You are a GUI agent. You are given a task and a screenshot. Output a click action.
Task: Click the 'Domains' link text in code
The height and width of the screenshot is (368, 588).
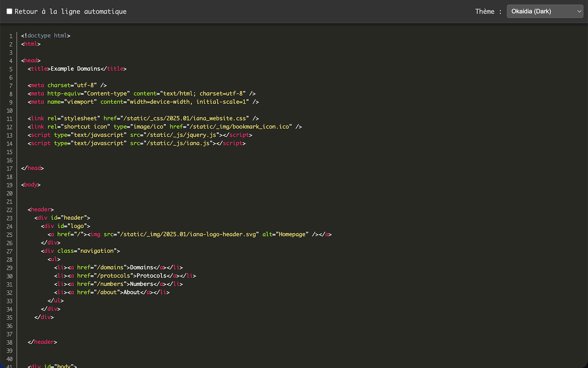[x=141, y=267]
